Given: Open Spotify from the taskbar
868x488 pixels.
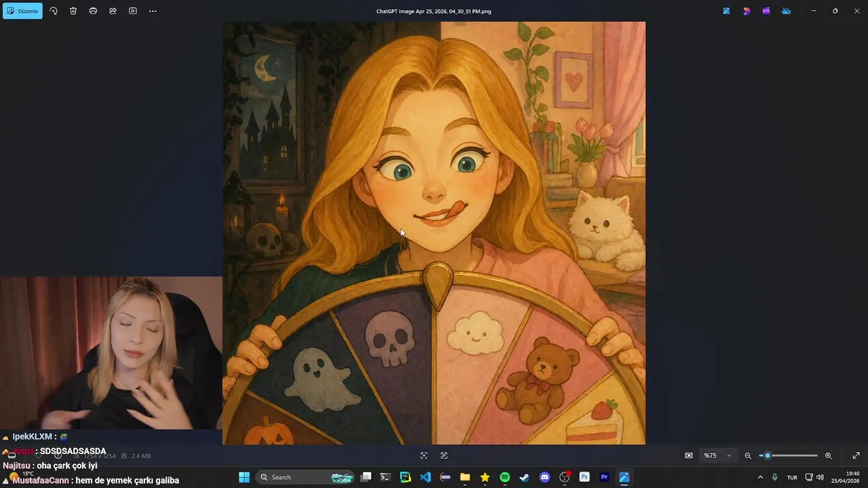Looking at the screenshot, I should pos(505,477).
